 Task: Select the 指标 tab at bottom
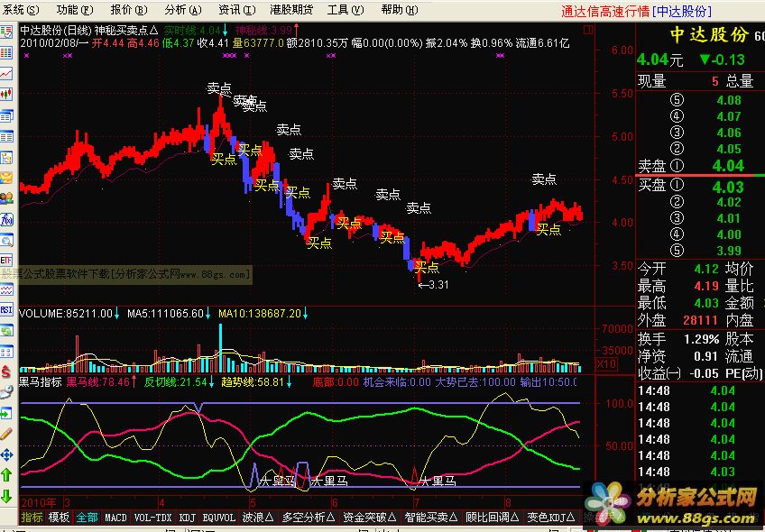click(32, 518)
